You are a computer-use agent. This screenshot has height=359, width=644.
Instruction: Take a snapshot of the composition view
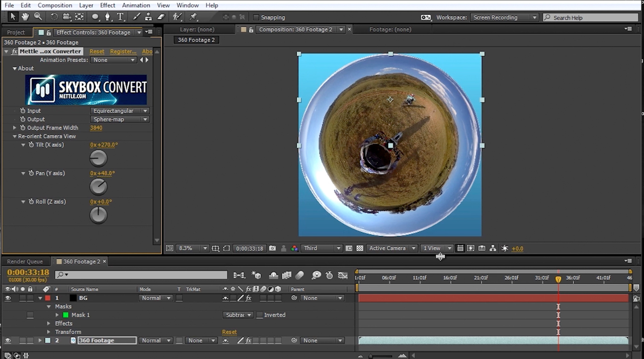click(x=272, y=248)
